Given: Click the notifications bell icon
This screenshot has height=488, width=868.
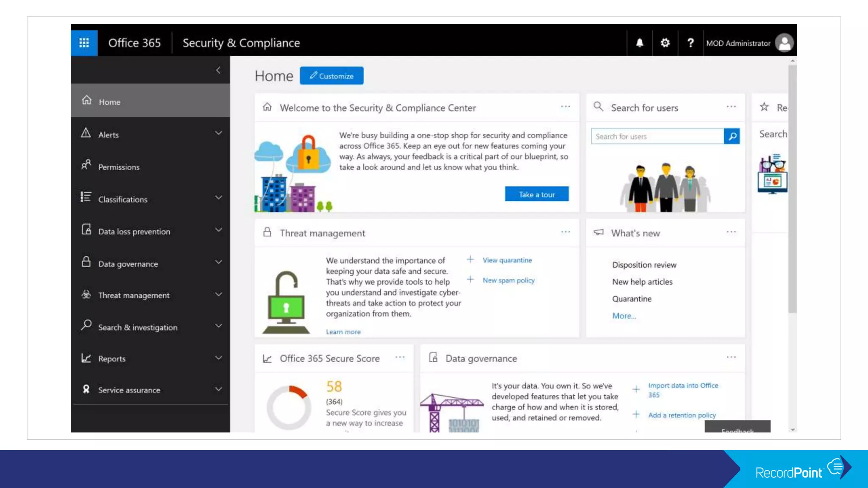Looking at the screenshot, I should pos(640,43).
